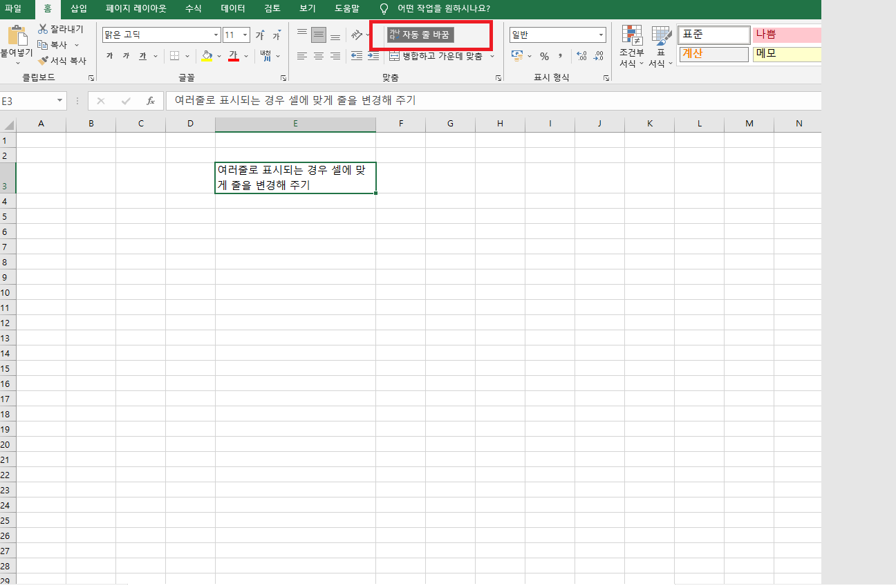Click the Cut (잘라내기) scissors button
This screenshot has width=896, height=588.
click(x=60, y=29)
